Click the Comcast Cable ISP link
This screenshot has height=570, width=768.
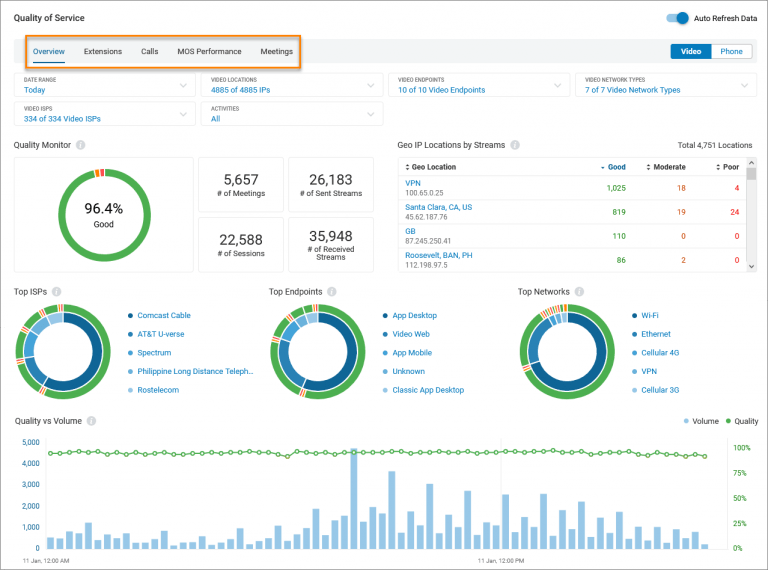pos(164,315)
